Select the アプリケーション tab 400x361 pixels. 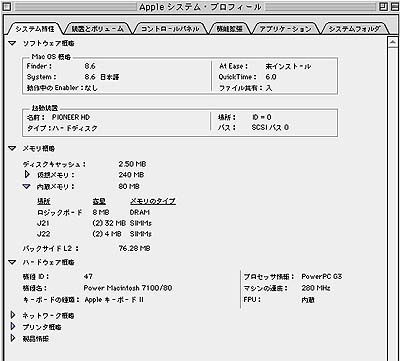[285, 29]
